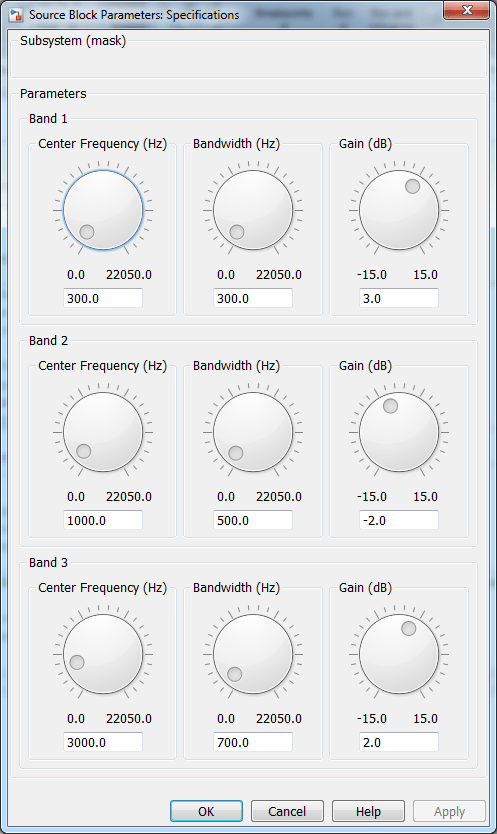Click the Band 3 Bandwidth knob
Image resolution: width=497 pixels, height=834 pixels.
tap(253, 654)
